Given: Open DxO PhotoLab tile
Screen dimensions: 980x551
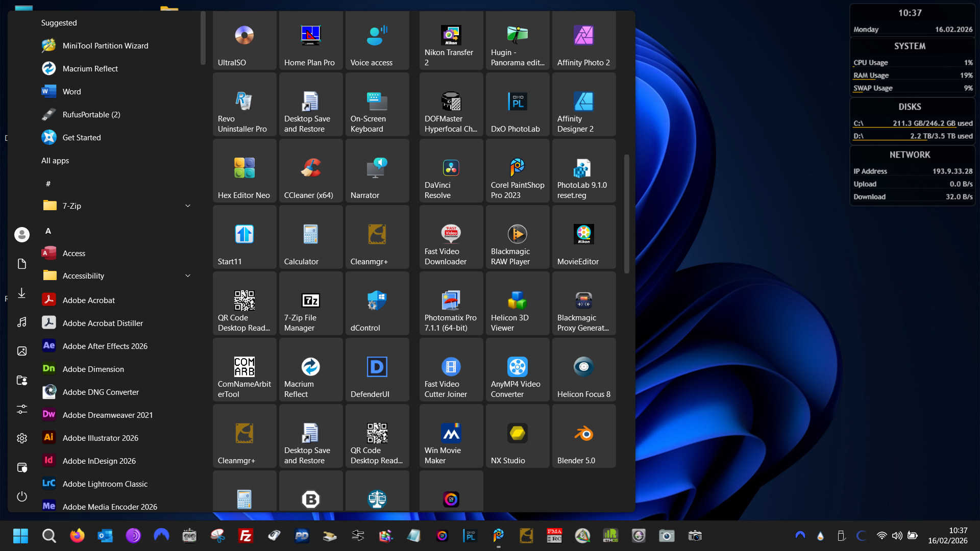Looking at the screenshot, I should click(x=517, y=105).
